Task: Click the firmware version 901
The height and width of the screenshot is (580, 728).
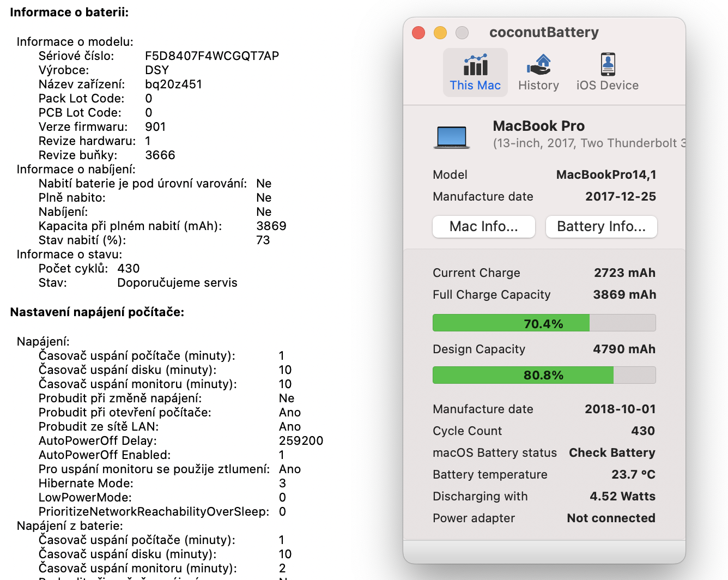Action: 155,127
